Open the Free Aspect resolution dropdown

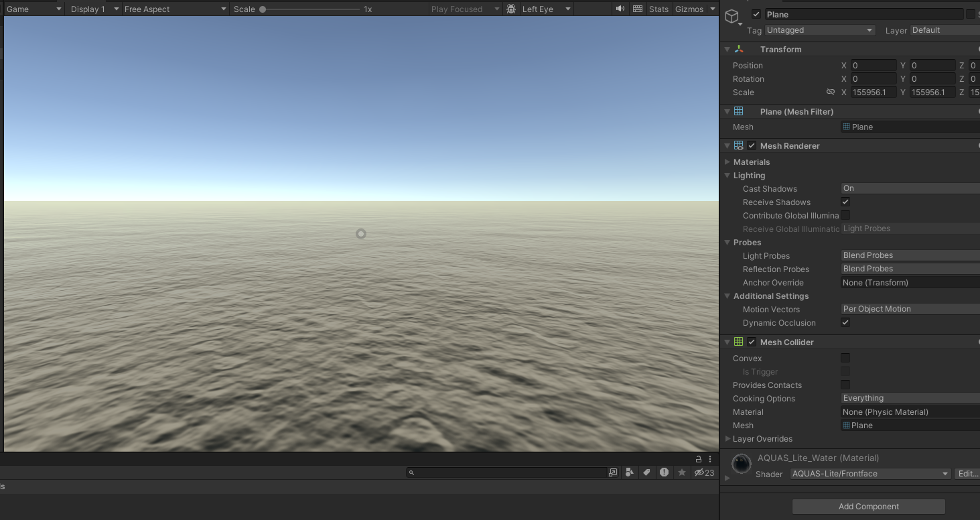tap(176, 9)
